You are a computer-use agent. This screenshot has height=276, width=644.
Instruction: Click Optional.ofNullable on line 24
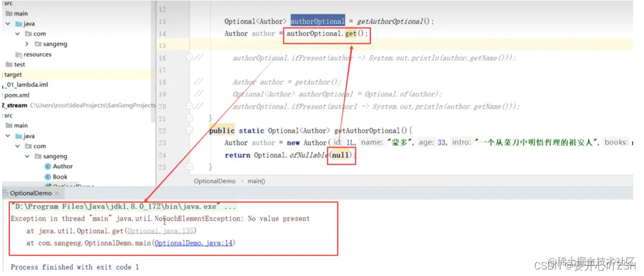290,155
